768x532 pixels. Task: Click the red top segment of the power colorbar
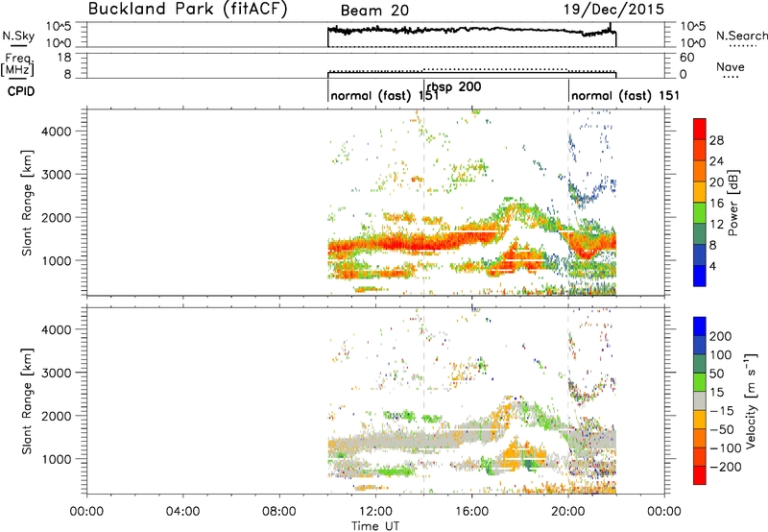(x=700, y=129)
